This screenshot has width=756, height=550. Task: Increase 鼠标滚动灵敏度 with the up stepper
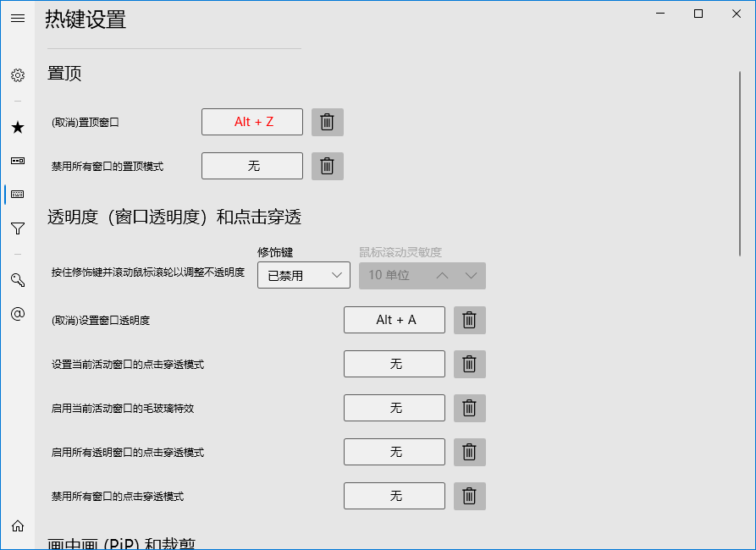[442, 275]
